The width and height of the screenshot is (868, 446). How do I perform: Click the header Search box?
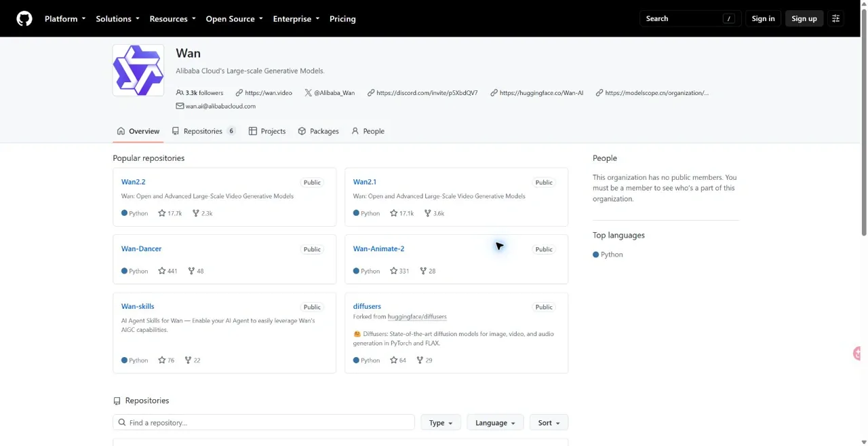click(x=690, y=18)
